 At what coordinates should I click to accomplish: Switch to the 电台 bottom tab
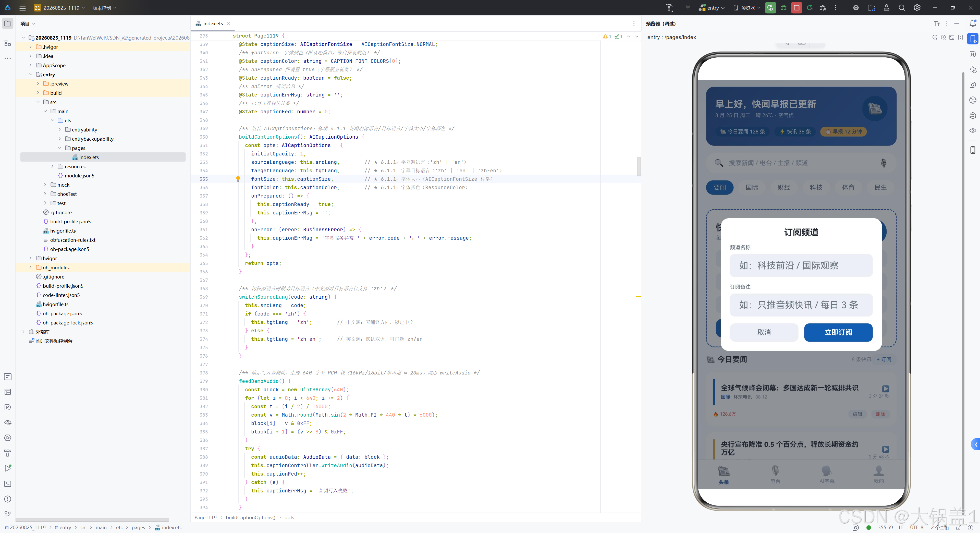[x=775, y=474]
